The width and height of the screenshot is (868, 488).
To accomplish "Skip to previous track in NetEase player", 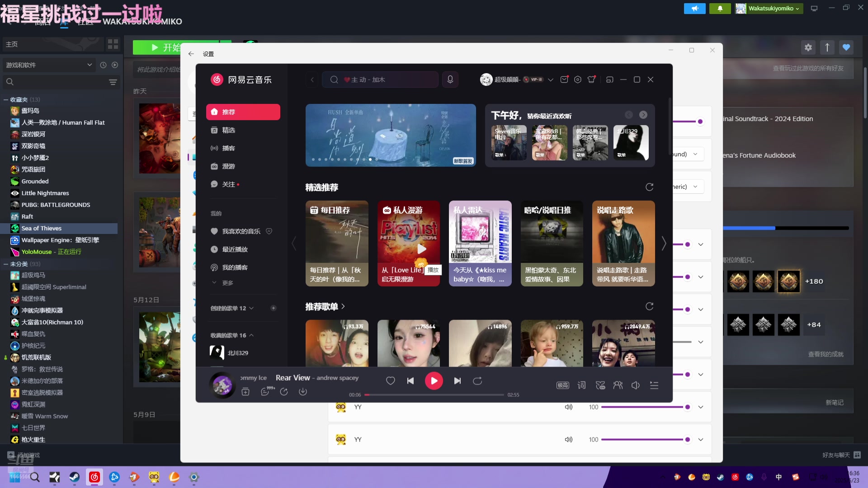I will [410, 381].
